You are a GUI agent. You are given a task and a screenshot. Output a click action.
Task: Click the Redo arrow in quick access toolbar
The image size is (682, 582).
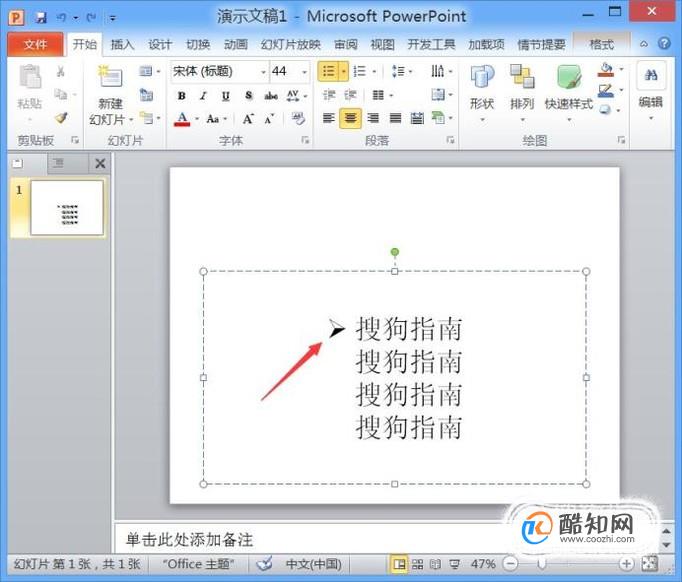point(91,17)
